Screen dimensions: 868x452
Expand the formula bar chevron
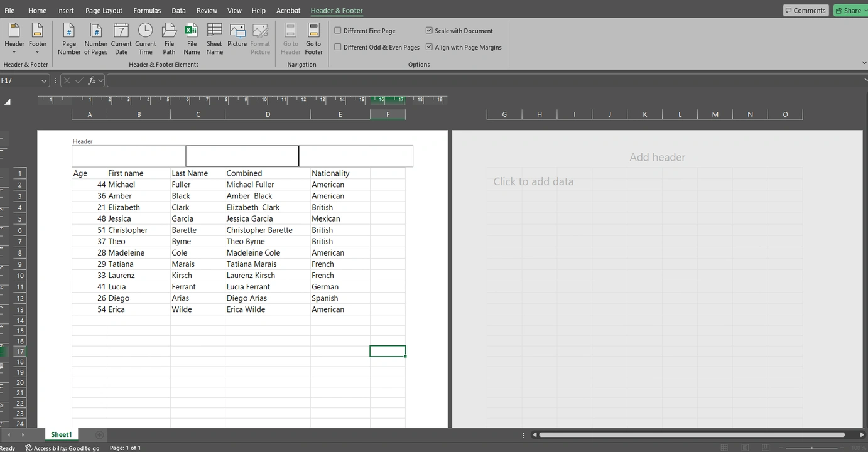pyautogui.click(x=865, y=80)
